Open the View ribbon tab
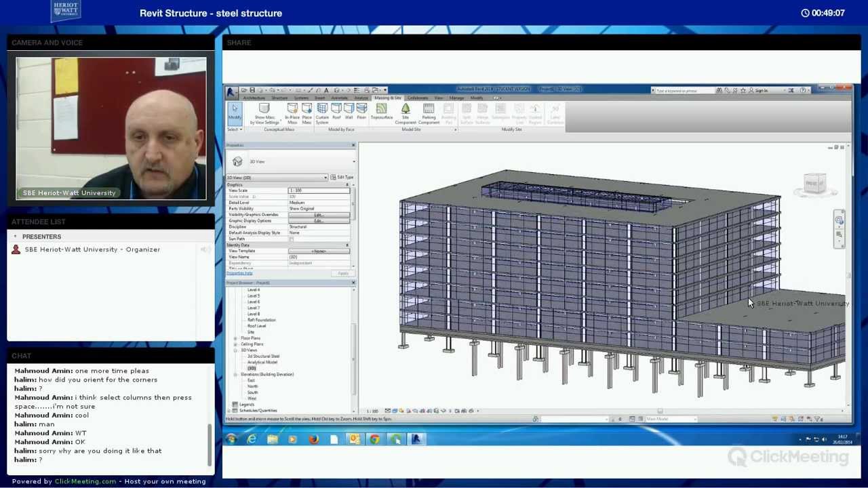The width and height of the screenshot is (868, 488). [439, 98]
